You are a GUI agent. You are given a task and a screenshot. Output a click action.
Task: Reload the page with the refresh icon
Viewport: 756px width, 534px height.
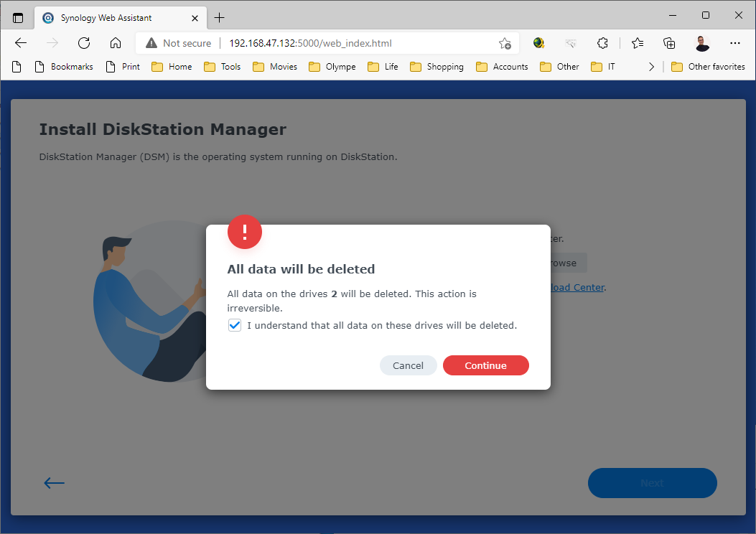84,43
